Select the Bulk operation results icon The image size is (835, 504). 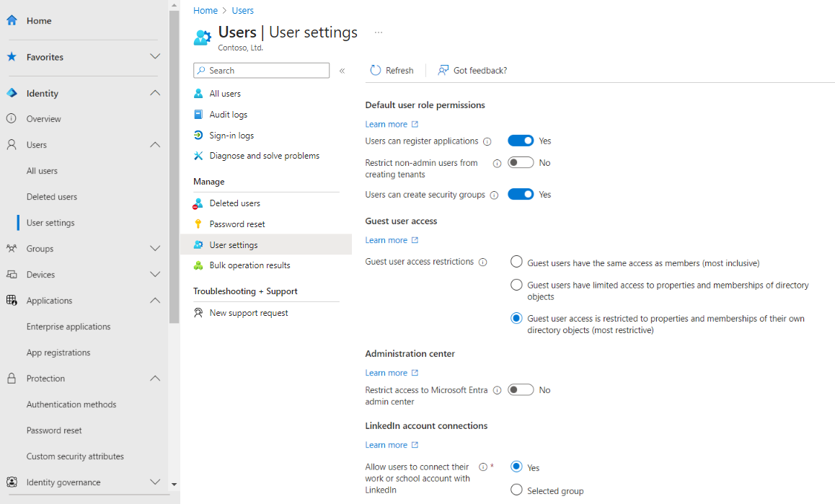pyautogui.click(x=198, y=265)
